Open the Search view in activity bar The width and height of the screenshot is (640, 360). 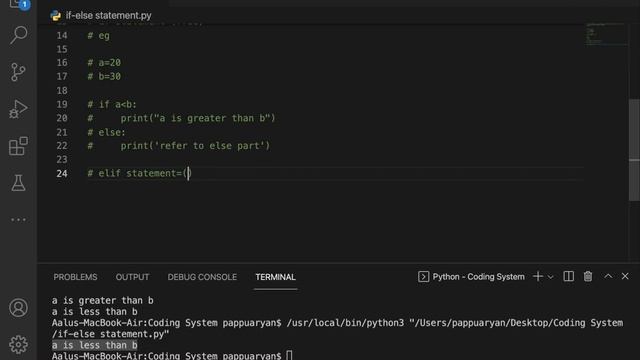tap(18, 35)
